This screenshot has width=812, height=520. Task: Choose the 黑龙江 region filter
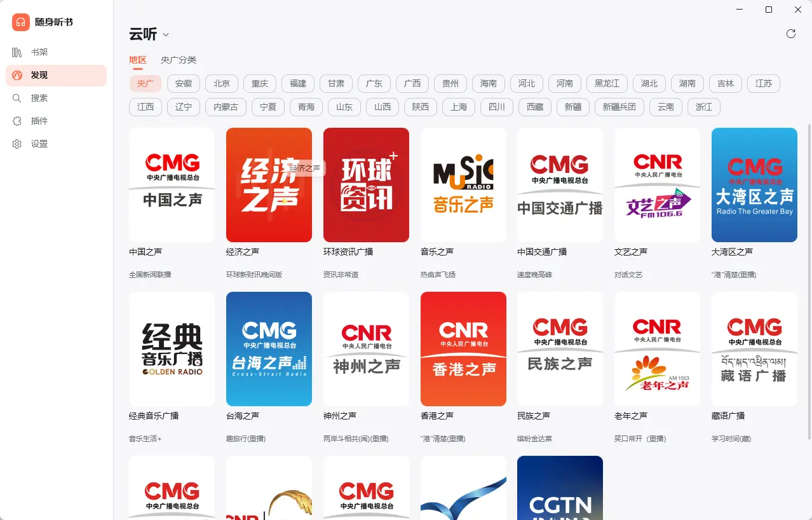click(607, 83)
